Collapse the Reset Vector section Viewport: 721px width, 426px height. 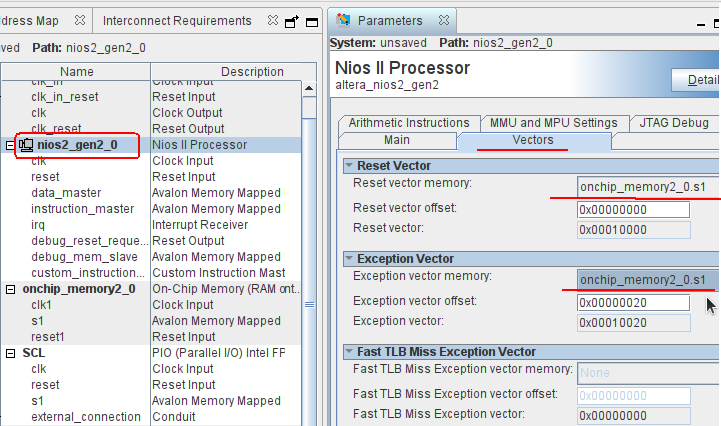(x=349, y=165)
